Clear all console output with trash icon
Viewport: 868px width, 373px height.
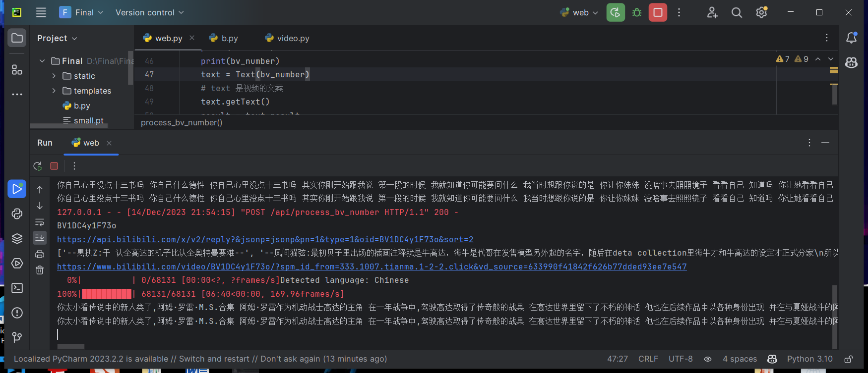(40, 270)
